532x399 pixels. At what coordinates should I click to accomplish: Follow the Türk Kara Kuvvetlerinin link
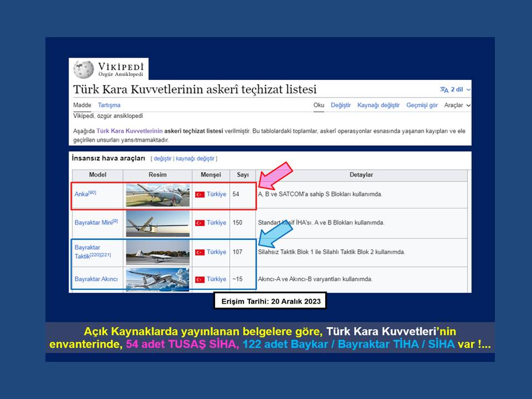[x=130, y=131]
